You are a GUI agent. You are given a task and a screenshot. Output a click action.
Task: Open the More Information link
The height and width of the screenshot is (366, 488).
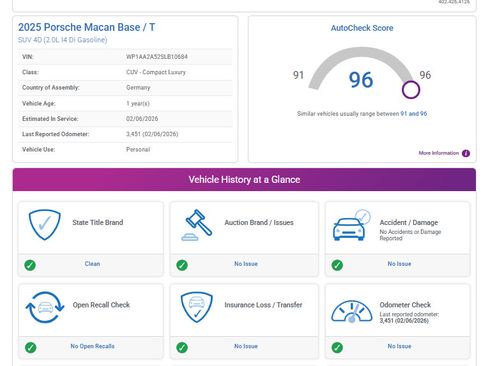pyautogui.click(x=439, y=153)
